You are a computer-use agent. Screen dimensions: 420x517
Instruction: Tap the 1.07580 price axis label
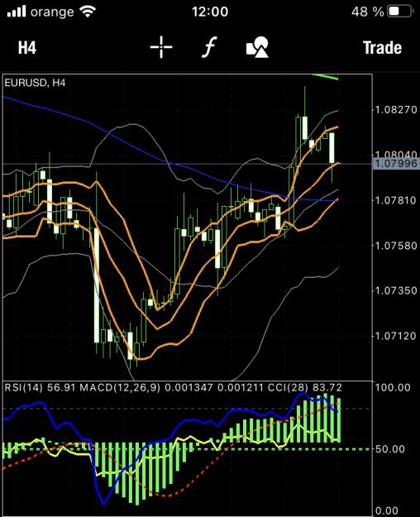click(x=396, y=246)
